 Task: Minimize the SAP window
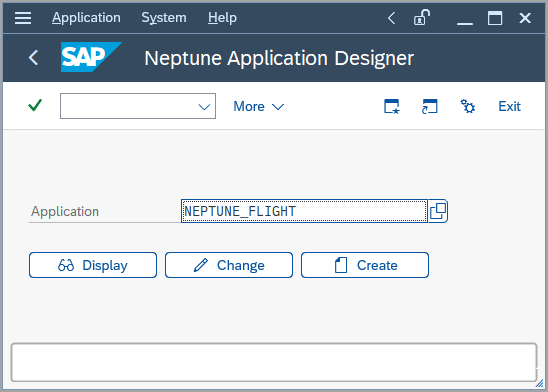(x=465, y=23)
